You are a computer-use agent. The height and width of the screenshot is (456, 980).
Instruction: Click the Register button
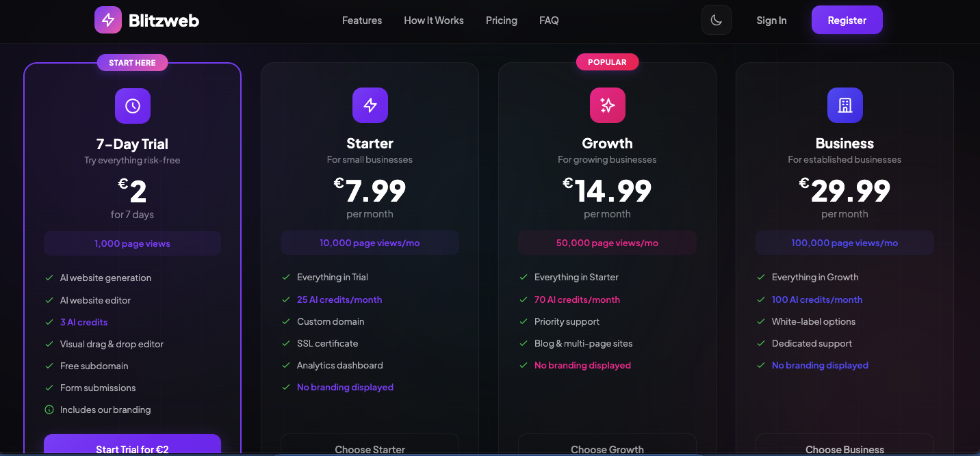pyautogui.click(x=847, y=20)
